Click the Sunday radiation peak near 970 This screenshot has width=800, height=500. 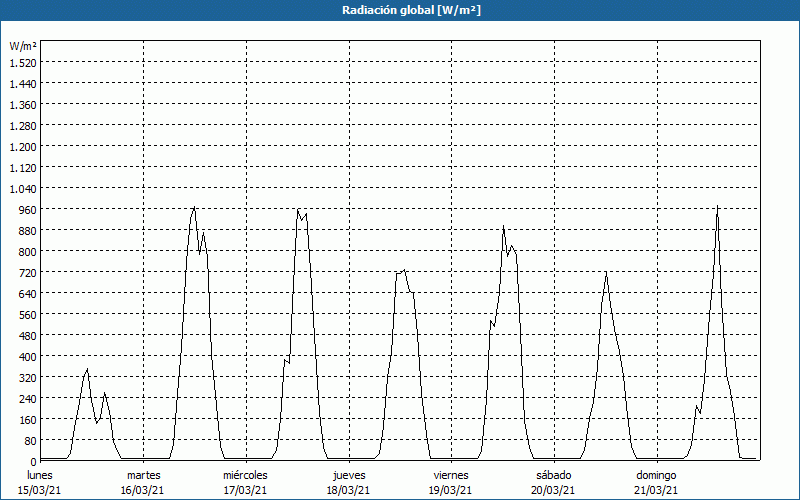point(717,206)
